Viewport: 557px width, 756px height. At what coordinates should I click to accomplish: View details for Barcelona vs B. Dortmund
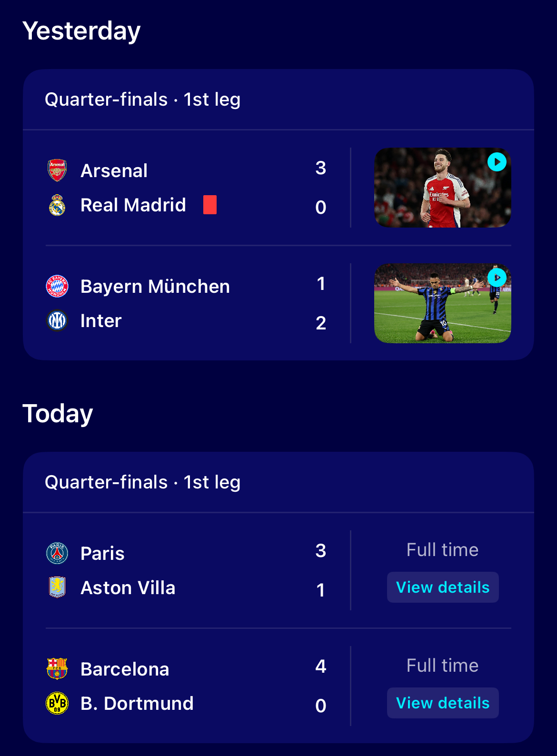(443, 703)
